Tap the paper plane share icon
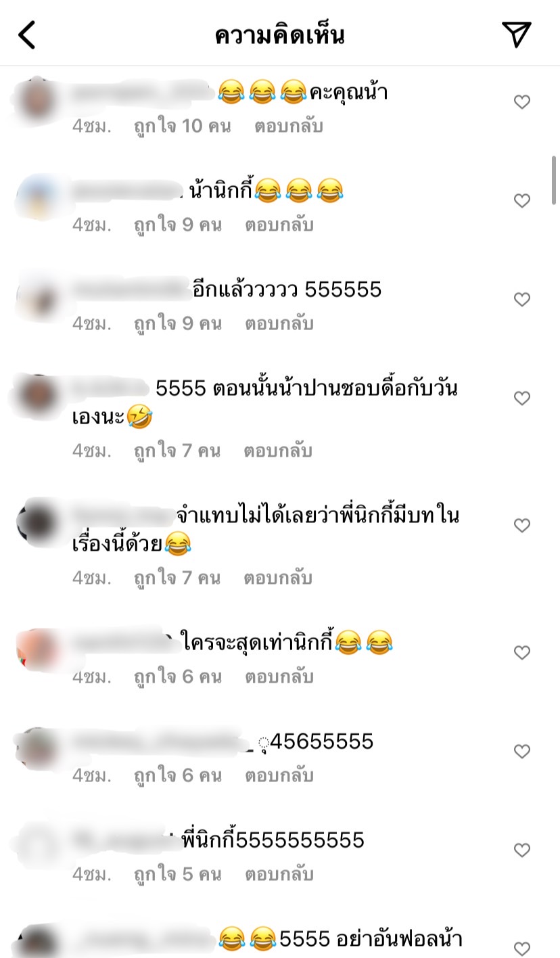 tap(516, 35)
